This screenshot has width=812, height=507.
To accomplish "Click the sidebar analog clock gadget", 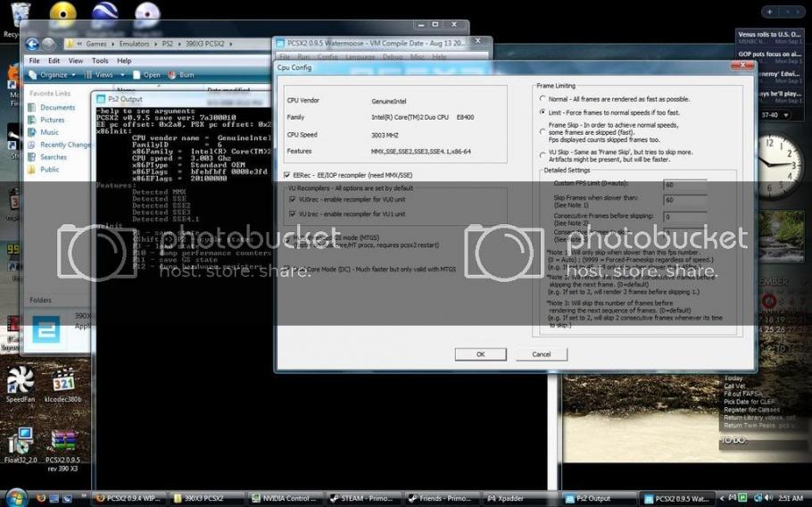I will coord(777,166).
